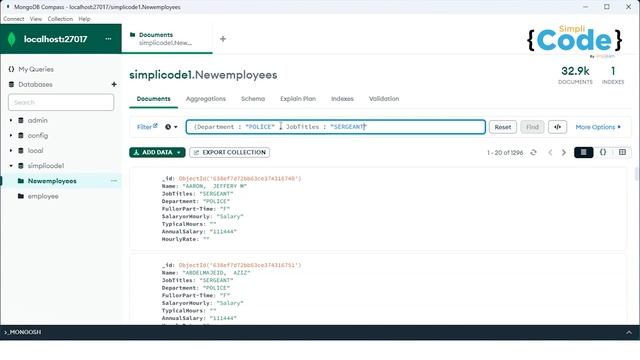Click Name value "ABDELMAJEID, AZIZ"
Screen dimensions: 640x360
216,273
